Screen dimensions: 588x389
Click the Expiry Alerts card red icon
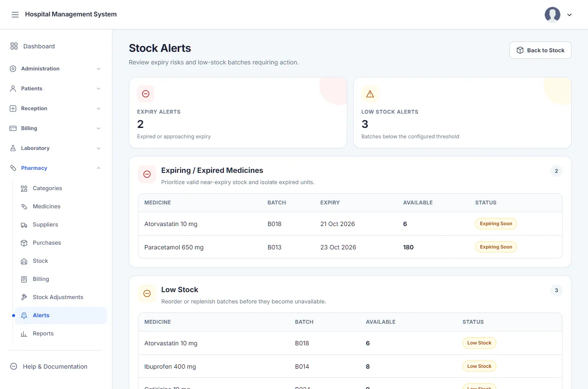pos(146,94)
